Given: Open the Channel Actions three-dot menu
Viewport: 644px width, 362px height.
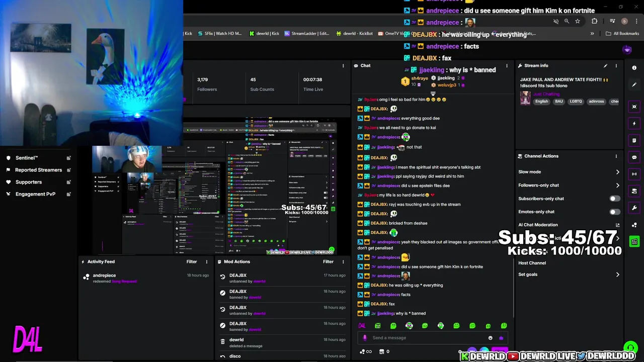Looking at the screenshot, I should [616, 156].
